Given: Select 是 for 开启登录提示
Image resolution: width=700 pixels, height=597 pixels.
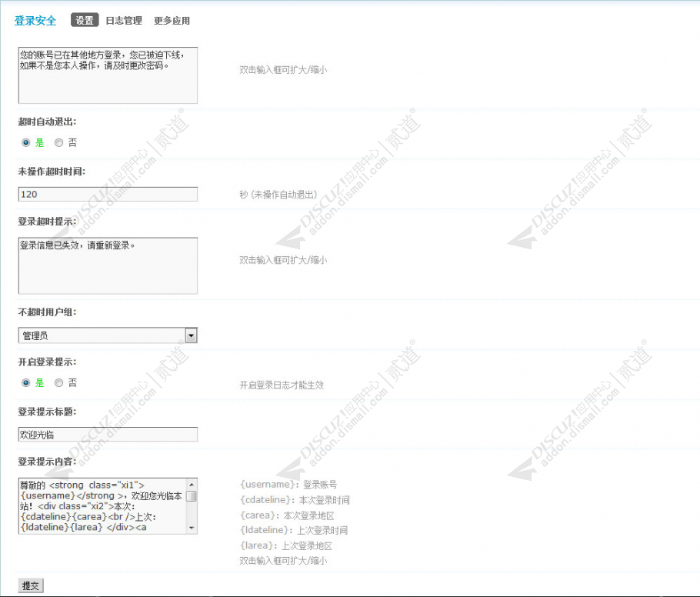Looking at the screenshot, I should (26, 382).
